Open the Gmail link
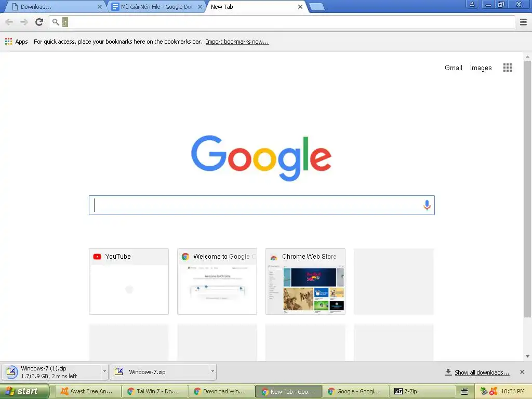Image resolution: width=532 pixels, height=399 pixels. click(453, 68)
